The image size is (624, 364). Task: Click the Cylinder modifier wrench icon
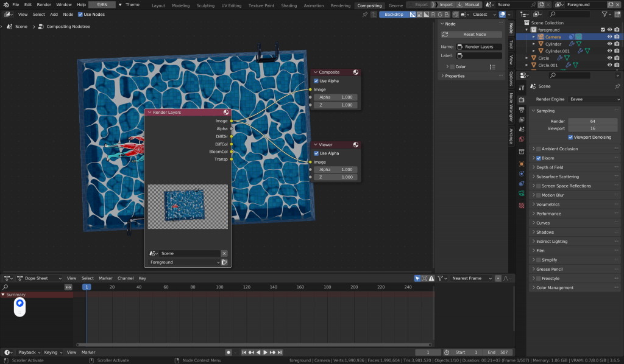tap(572, 44)
